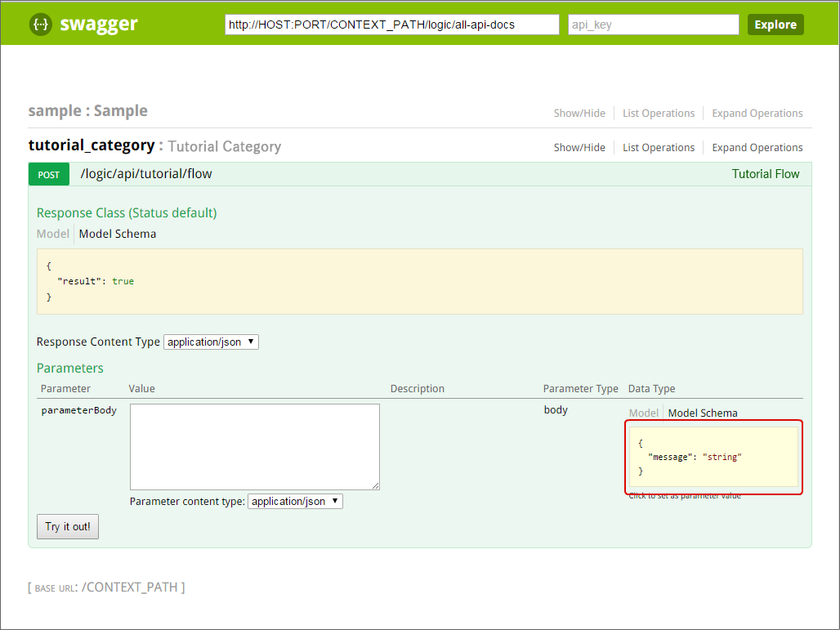The image size is (840, 630).
Task: Click the Response Class (Status default) heading
Action: [127, 212]
